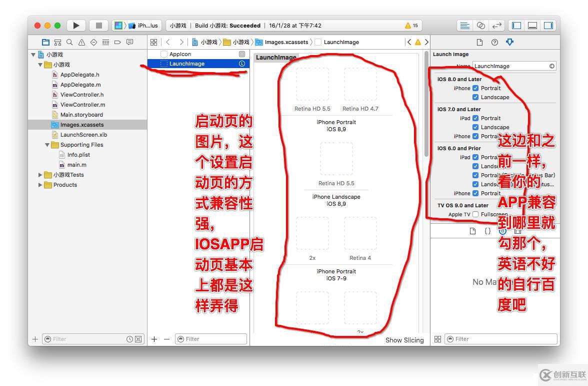
Task: Switch to the standard editor
Action: tap(464, 26)
